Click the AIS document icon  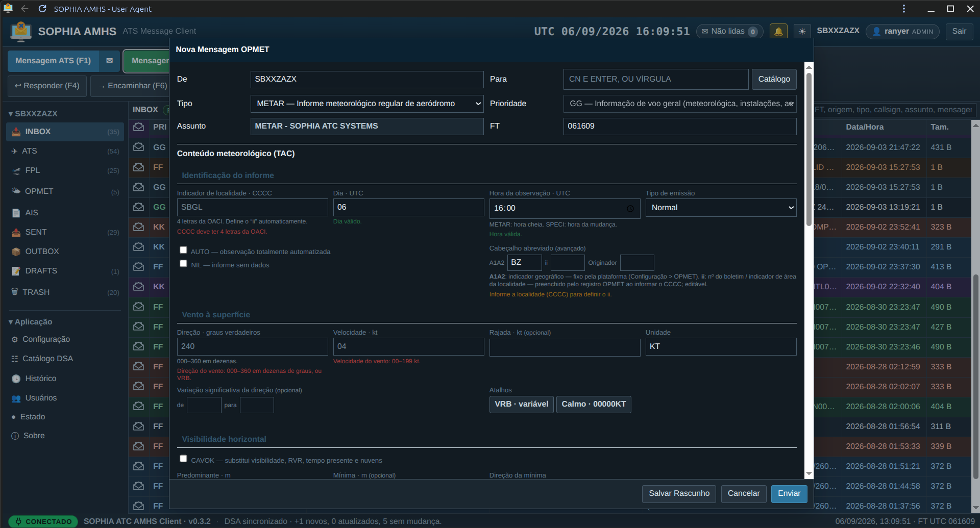coord(16,213)
